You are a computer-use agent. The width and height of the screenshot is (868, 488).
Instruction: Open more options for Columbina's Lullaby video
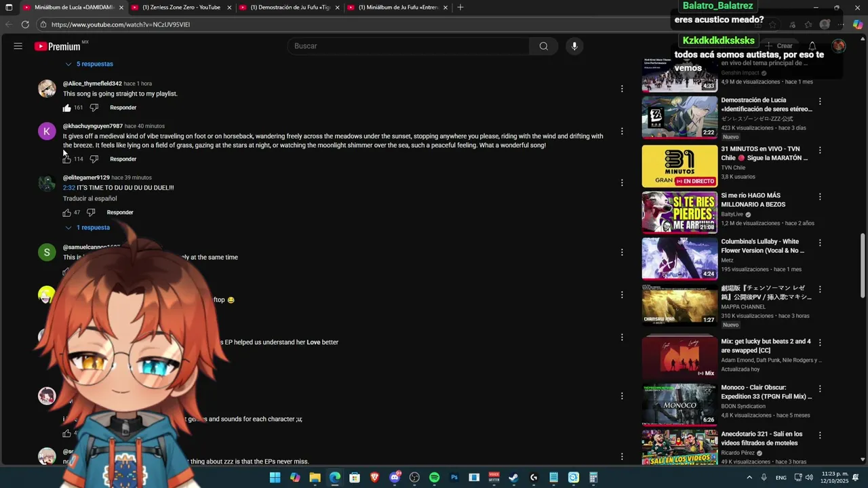point(820,243)
